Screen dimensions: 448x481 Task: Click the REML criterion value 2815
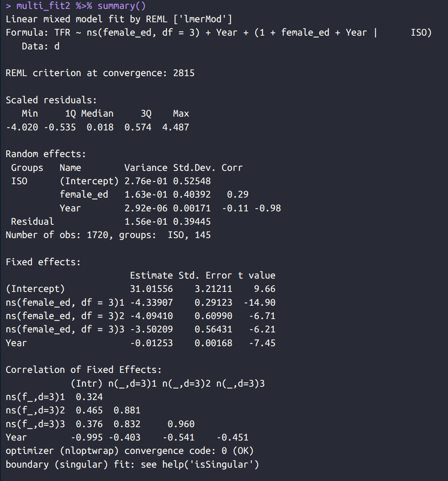coord(183,73)
